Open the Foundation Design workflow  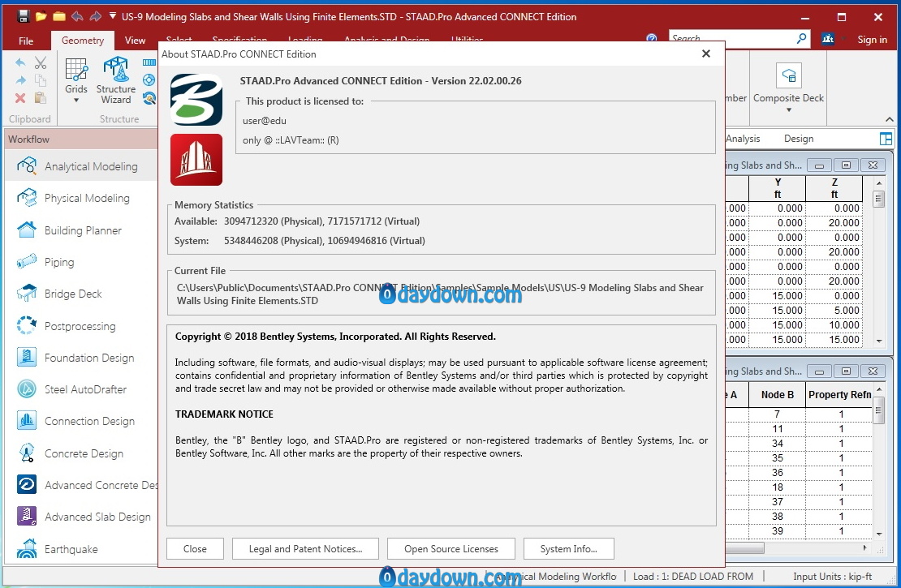(80, 358)
